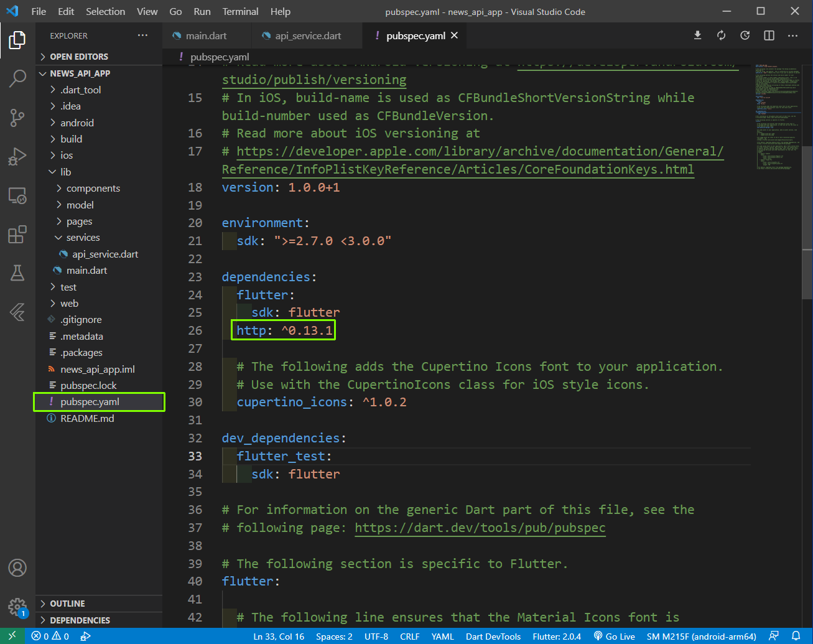Switch to the main.dart tab
Image resolution: width=813 pixels, height=644 pixels.
207,35
